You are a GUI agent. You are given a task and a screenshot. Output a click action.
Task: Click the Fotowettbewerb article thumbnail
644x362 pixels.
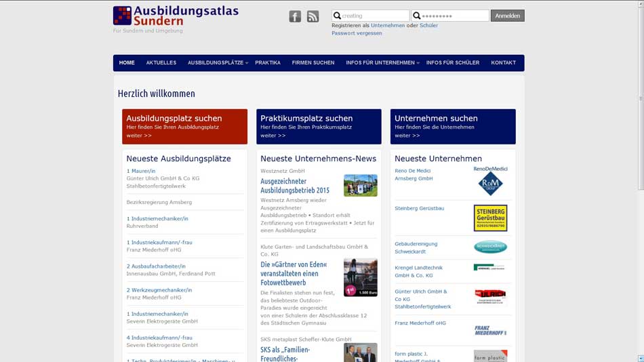360,277
